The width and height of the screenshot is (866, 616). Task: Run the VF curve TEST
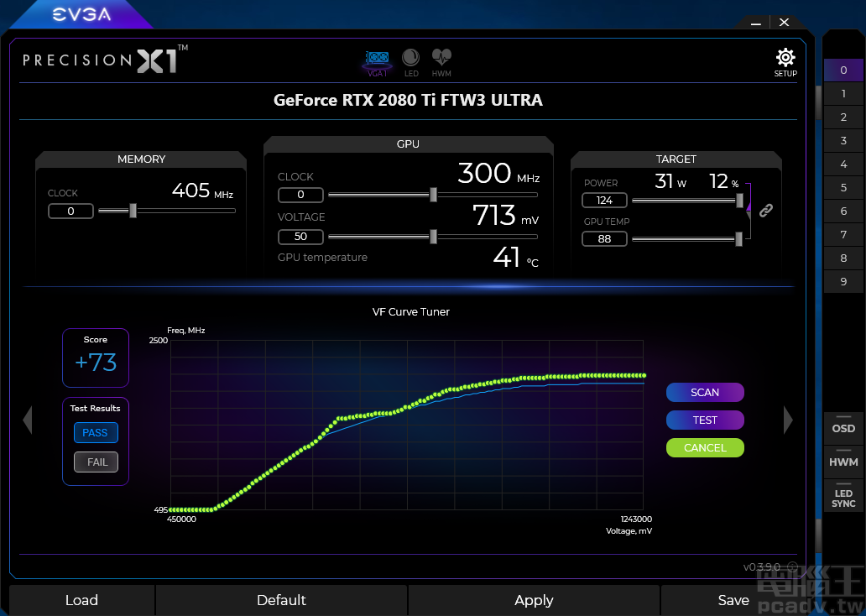(705, 420)
